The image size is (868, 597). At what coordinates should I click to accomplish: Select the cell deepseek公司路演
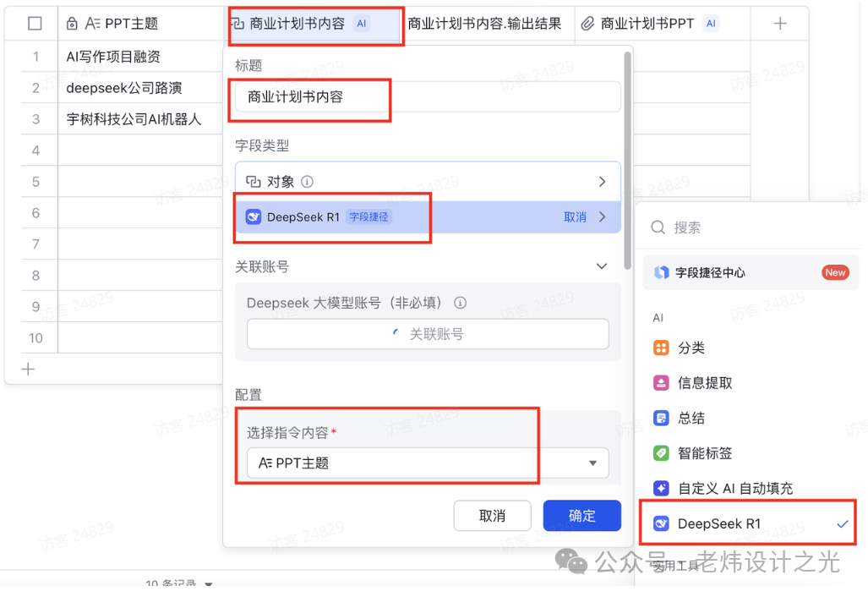click(x=140, y=87)
